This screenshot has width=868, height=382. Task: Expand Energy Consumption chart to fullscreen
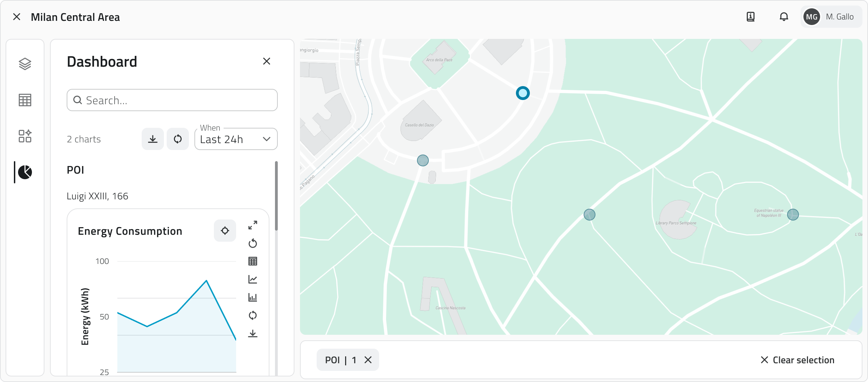coord(253,225)
